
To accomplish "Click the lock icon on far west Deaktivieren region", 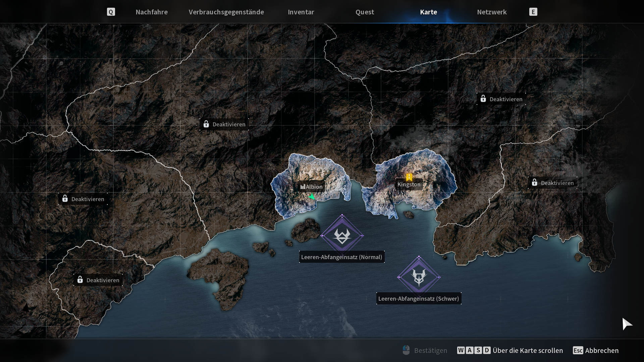I will (65, 199).
